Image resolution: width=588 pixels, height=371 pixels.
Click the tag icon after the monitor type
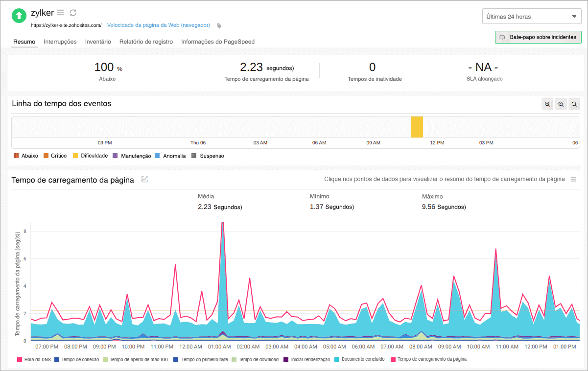(219, 25)
